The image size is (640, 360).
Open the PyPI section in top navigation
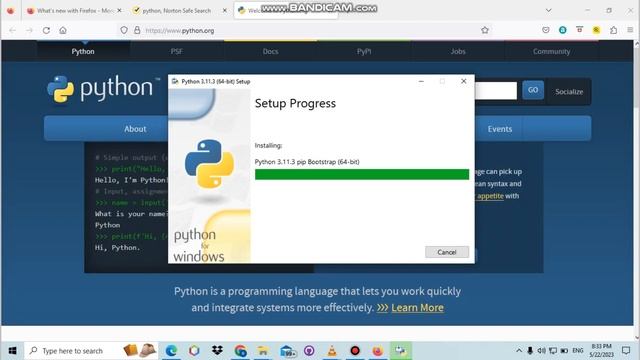click(364, 51)
